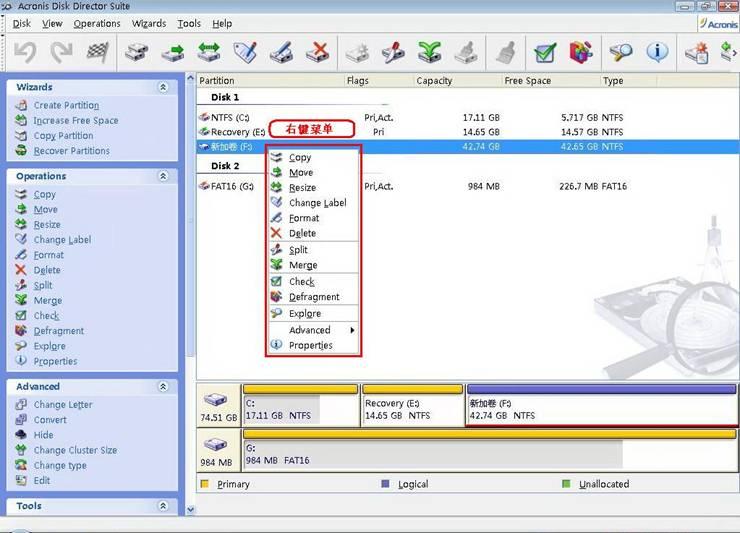This screenshot has height=533, width=740.
Task: Click Recover Partitions in the Wizards panel
Action: click(71, 151)
